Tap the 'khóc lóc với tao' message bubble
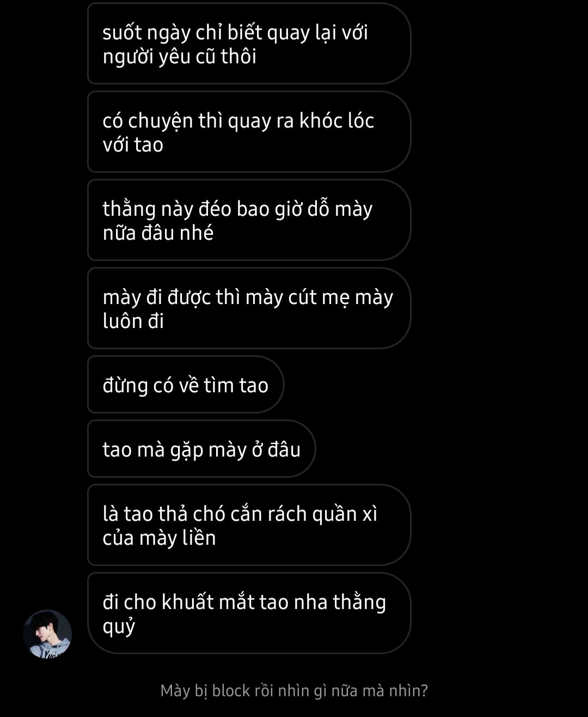This screenshot has width=588, height=717. (x=249, y=132)
